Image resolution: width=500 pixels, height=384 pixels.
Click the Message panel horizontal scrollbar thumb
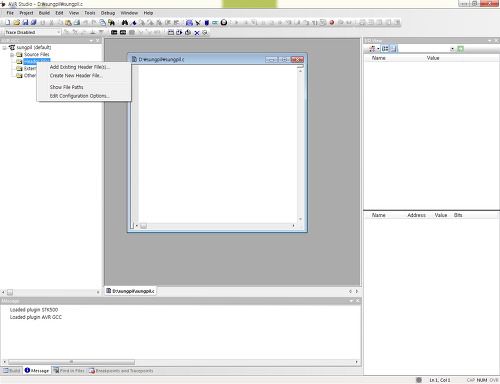(x=71, y=362)
